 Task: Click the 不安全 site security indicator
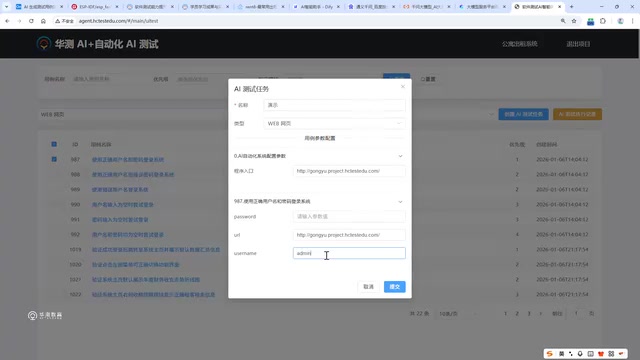(64, 21)
